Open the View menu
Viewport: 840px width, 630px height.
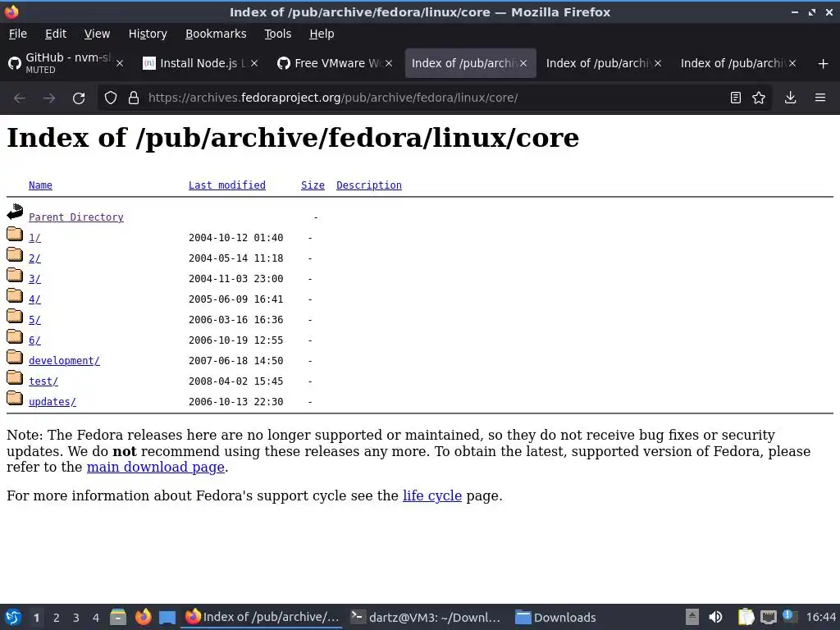point(97,34)
